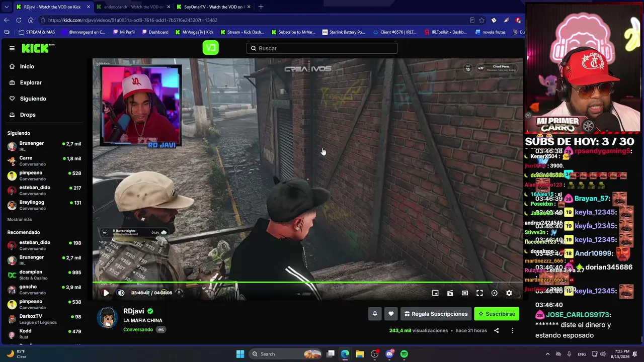Enter fullscreen in the video player
The width and height of the screenshot is (644, 362).
pos(479,293)
